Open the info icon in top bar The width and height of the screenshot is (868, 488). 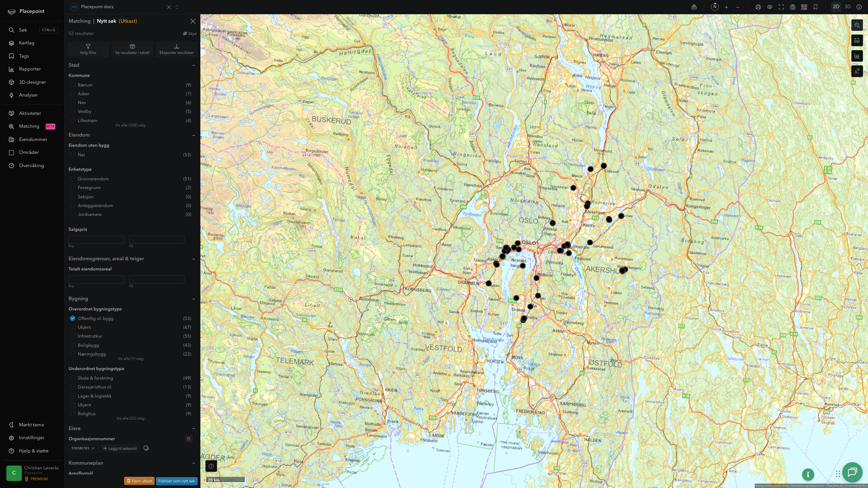click(x=859, y=7)
